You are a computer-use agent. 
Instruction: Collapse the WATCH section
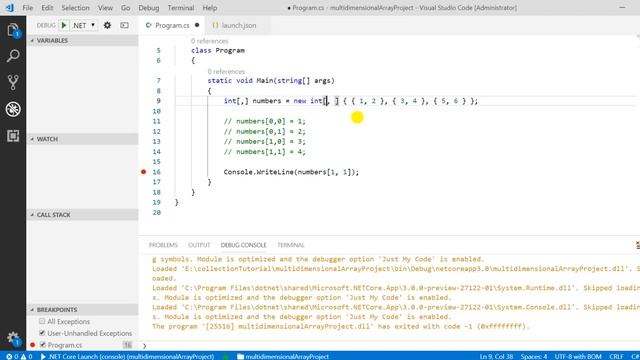click(82, 139)
